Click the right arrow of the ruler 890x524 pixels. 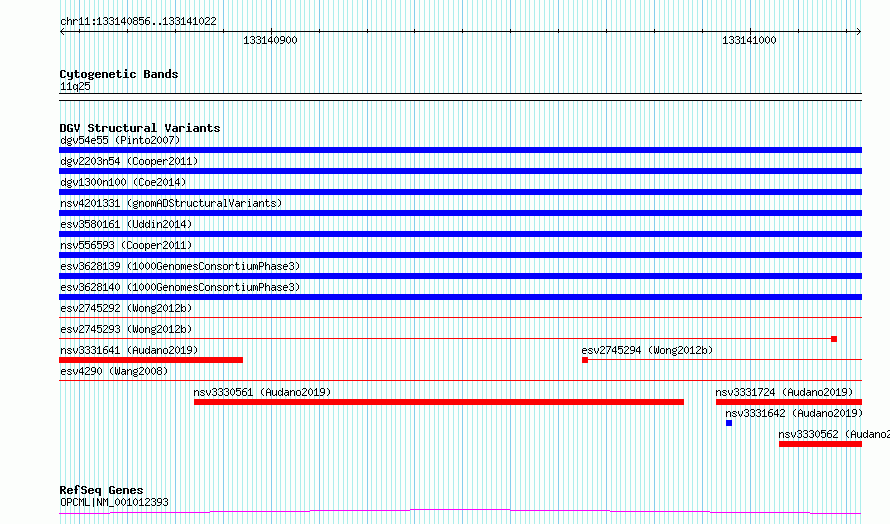click(x=859, y=32)
